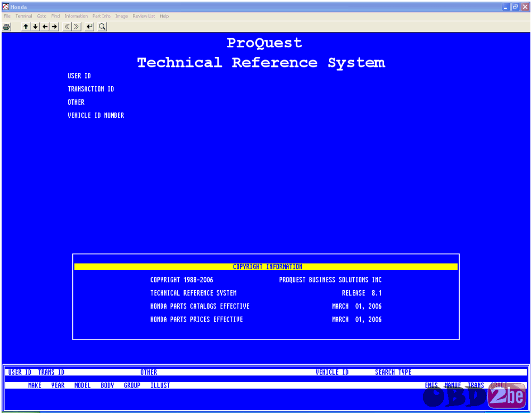Screen dimensions: 532x413
Task: Click HONDA PARTS PRICES EFFECTIVE text
Action: coord(197,319)
